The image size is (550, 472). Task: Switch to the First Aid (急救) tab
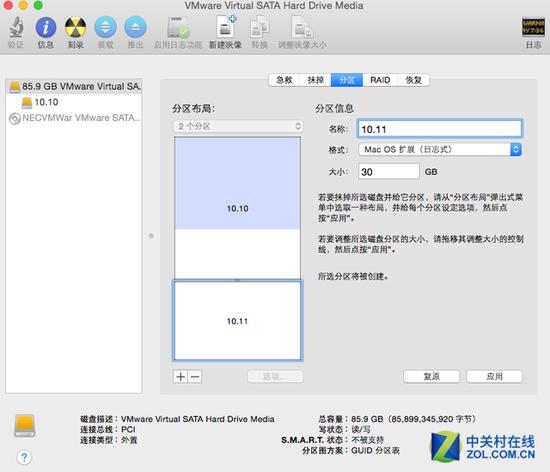(284, 80)
